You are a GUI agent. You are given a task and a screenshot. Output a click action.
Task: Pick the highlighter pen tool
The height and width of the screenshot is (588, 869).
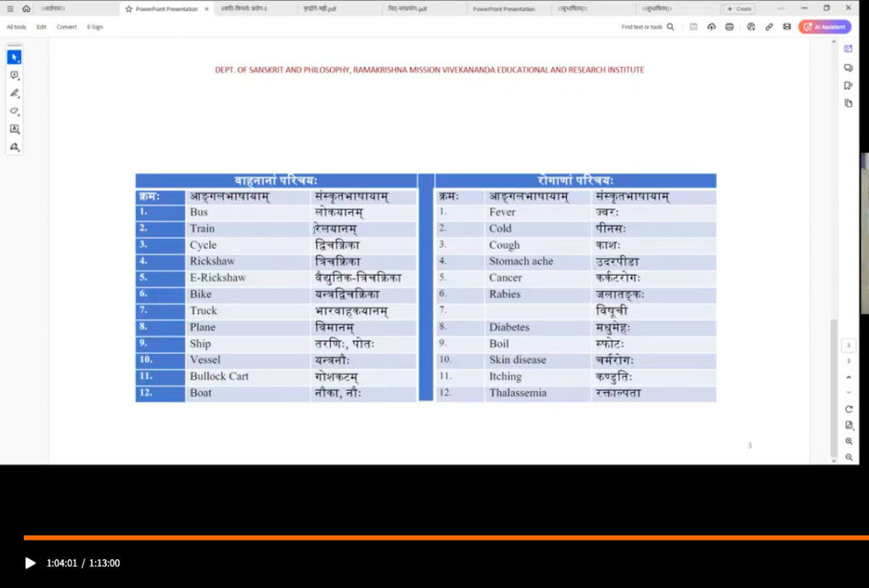[14, 93]
